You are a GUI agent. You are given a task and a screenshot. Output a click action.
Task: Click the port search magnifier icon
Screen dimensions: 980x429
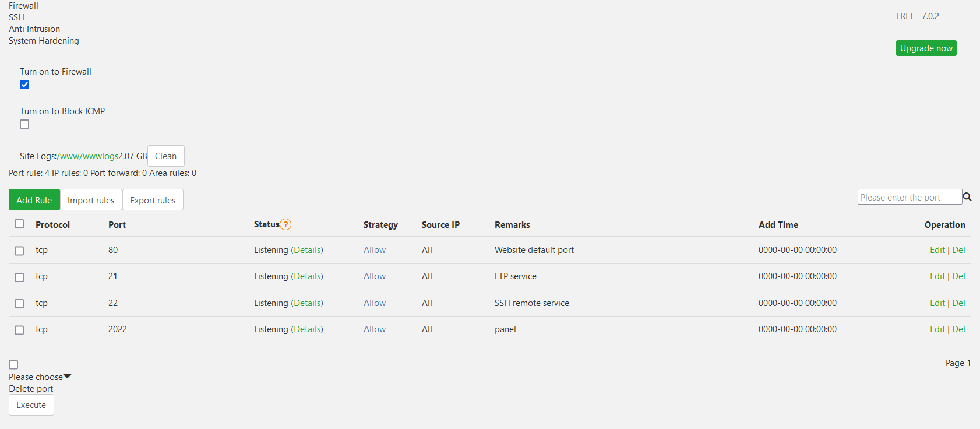(x=967, y=197)
